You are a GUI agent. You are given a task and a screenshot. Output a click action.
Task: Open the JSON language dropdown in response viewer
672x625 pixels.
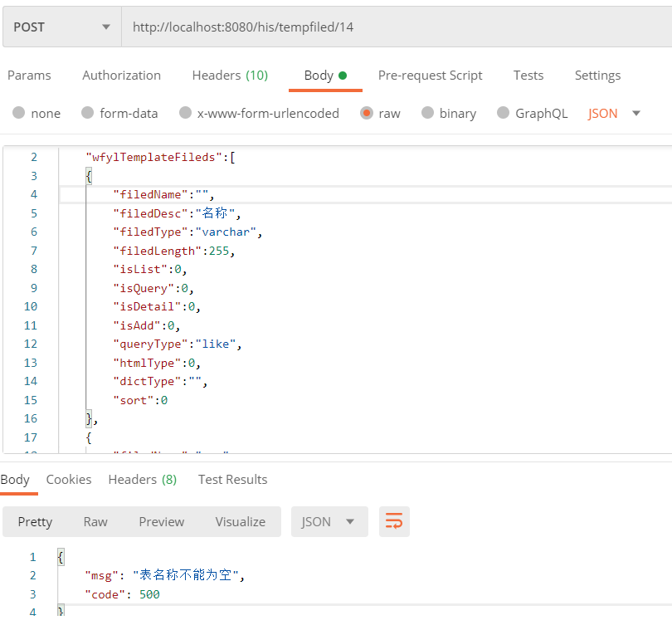click(329, 521)
